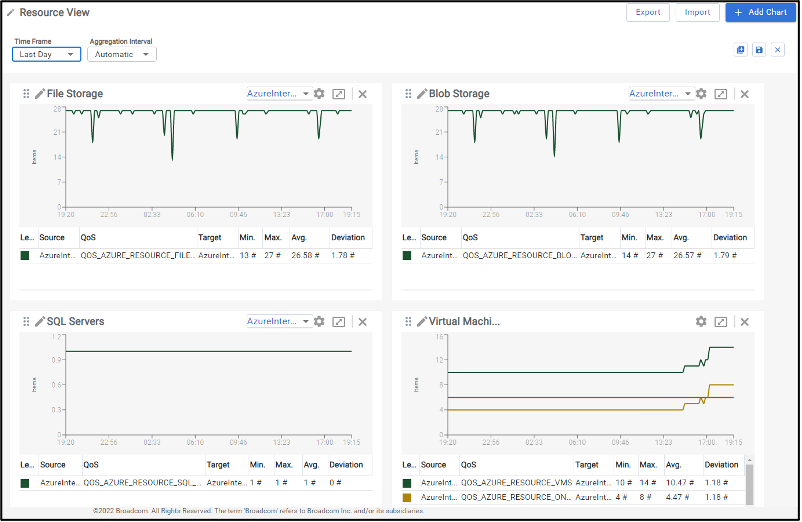Expand the Blob Storage chart fullscreen
Screen dimensions: 802x522
[720, 94]
